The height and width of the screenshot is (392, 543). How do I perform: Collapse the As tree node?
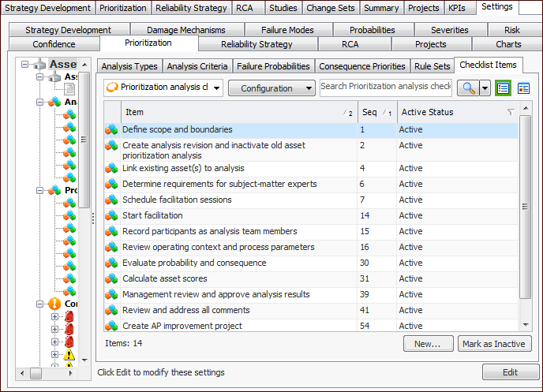pos(39,77)
